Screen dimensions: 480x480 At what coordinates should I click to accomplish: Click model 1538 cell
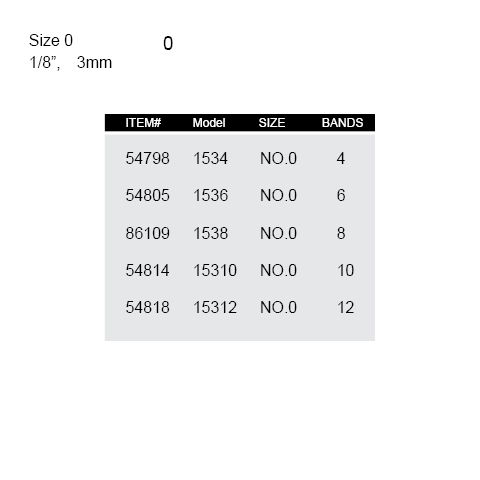211,233
